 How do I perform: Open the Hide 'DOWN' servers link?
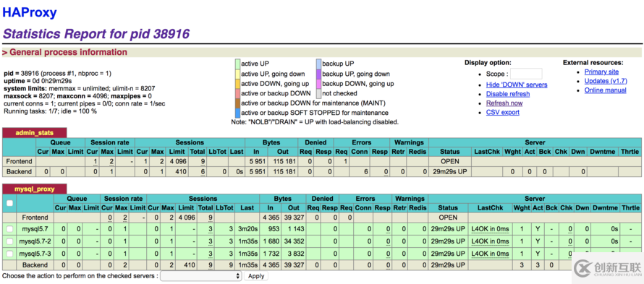pyautogui.click(x=517, y=85)
